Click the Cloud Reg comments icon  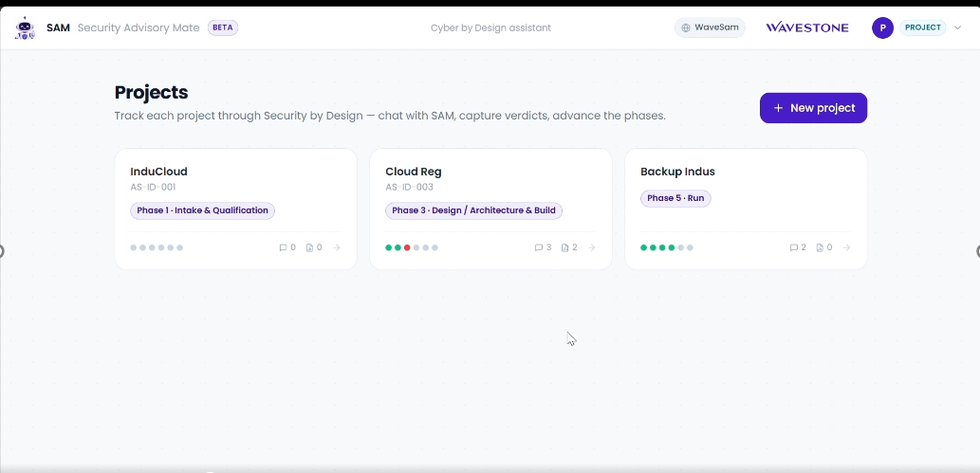pos(538,247)
